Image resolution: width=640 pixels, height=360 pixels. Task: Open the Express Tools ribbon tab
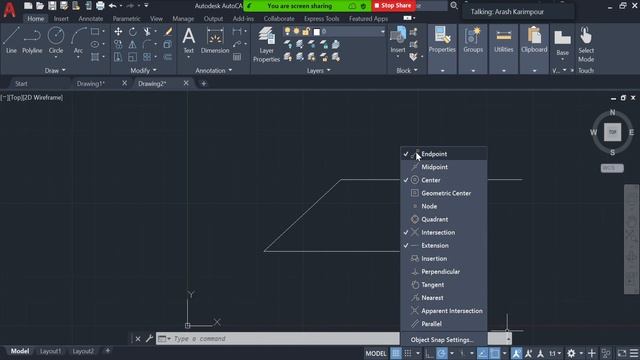coord(321,18)
